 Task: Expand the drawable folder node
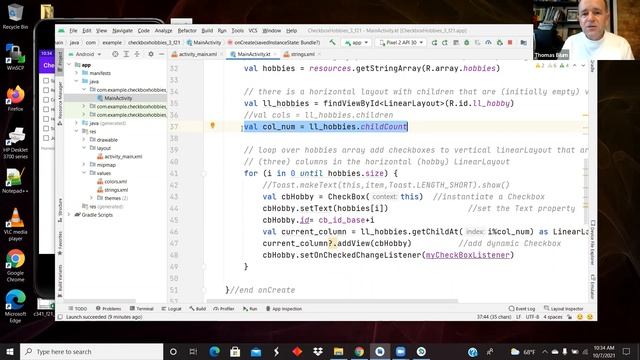84,140
